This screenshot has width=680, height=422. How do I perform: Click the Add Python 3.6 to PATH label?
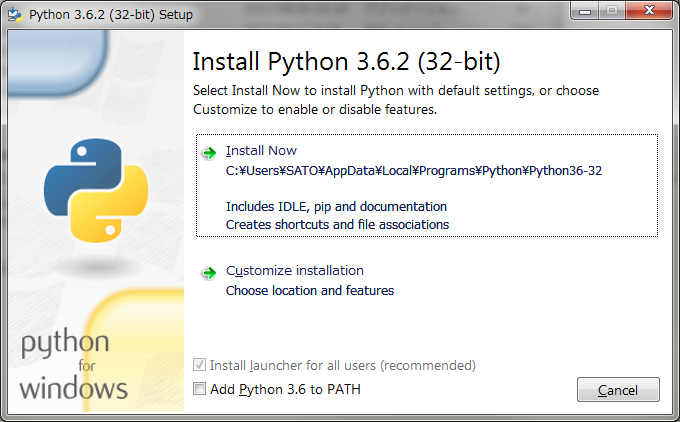[285, 389]
